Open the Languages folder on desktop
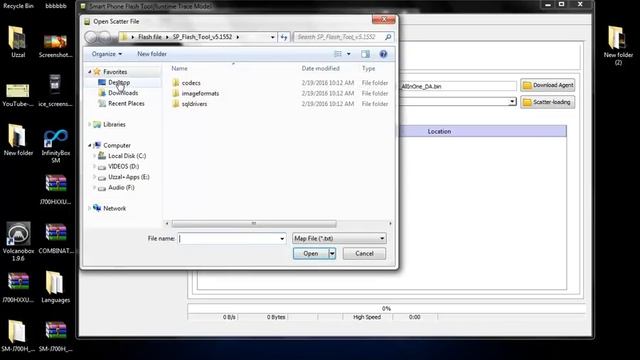This screenshot has width=640, height=360. click(56, 287)
